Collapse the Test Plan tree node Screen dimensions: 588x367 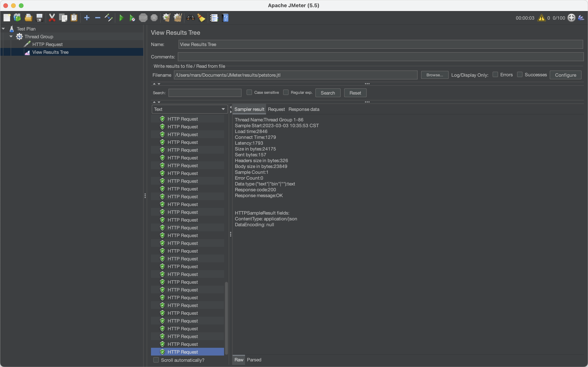3,29
